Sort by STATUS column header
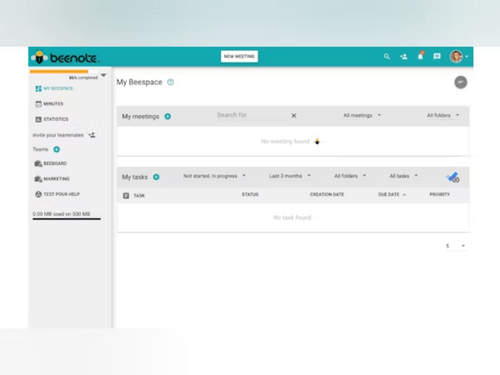 pyautogui.click(x=250, y=194)
